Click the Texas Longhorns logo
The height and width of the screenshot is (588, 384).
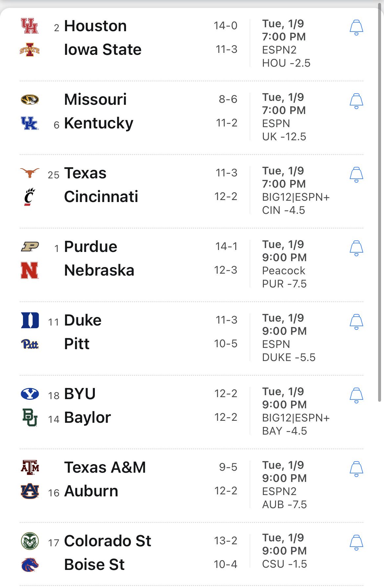[30, 172]
